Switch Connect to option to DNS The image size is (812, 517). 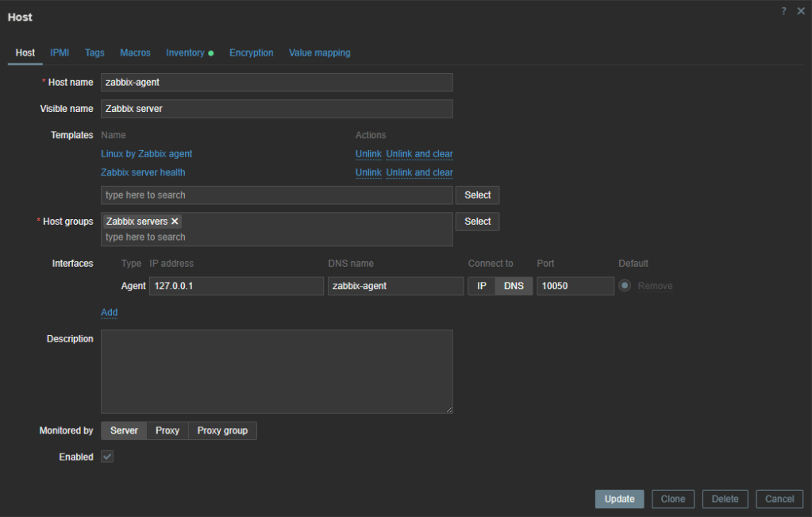(x=514, y=286)
